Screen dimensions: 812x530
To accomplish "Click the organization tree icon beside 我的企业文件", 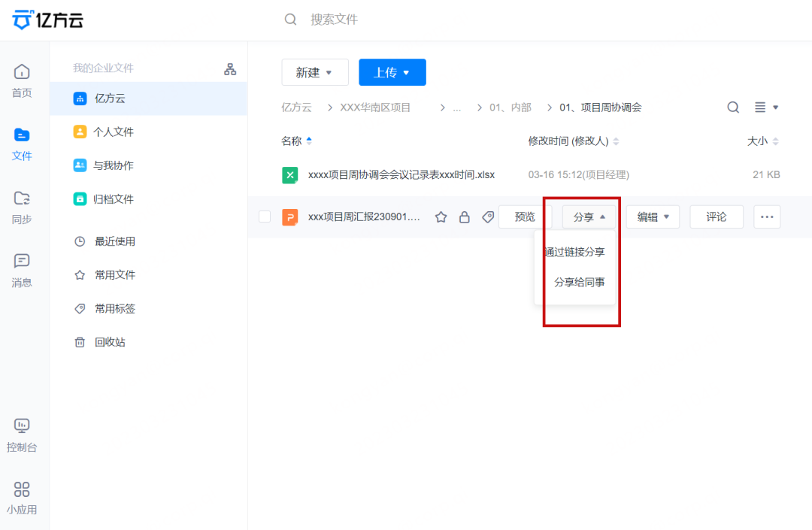I will pyautogui.click(x=230, y=69).
